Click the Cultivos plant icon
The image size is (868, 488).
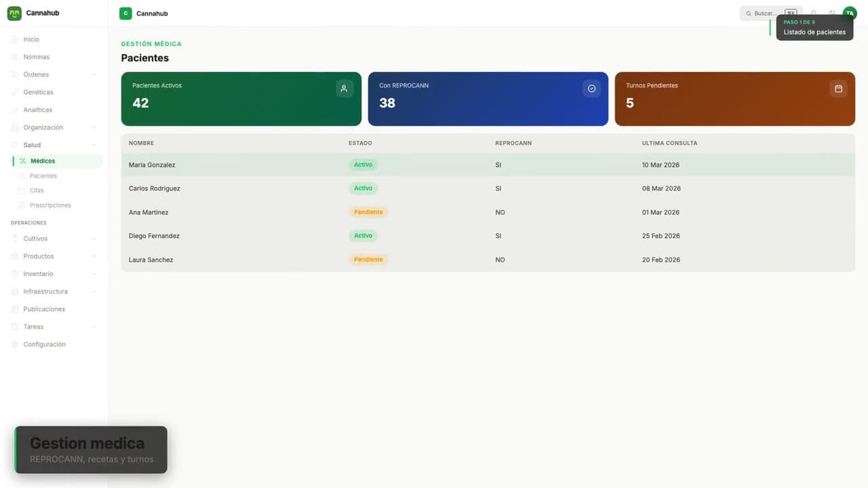coord(15,239)
